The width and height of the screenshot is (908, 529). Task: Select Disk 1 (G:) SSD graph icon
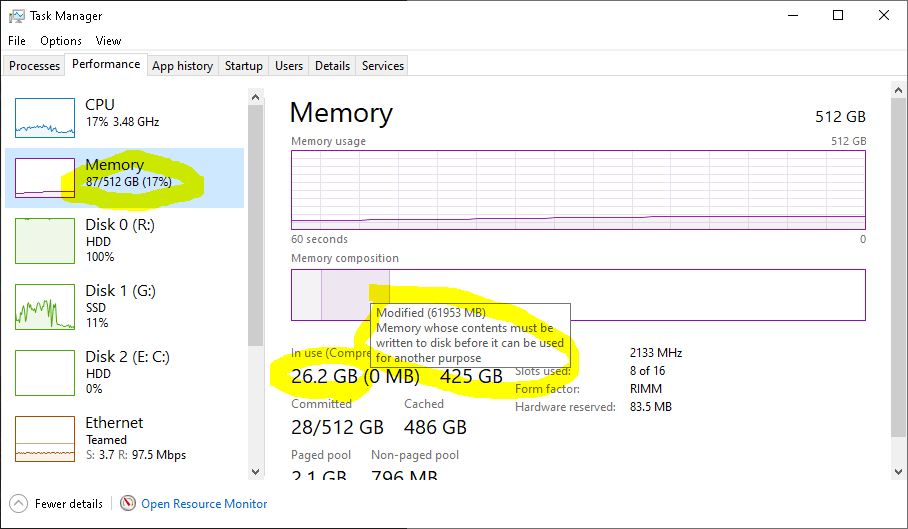click(45, 307)
